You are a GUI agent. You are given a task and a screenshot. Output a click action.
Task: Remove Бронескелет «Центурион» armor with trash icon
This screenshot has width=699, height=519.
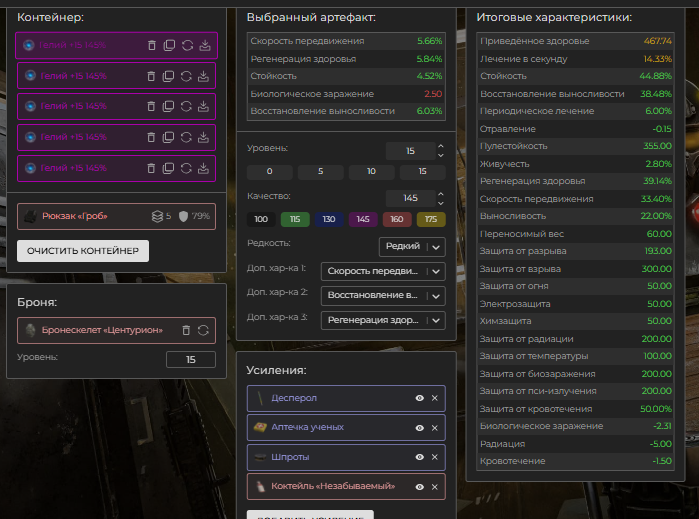(x=186, y=330)
